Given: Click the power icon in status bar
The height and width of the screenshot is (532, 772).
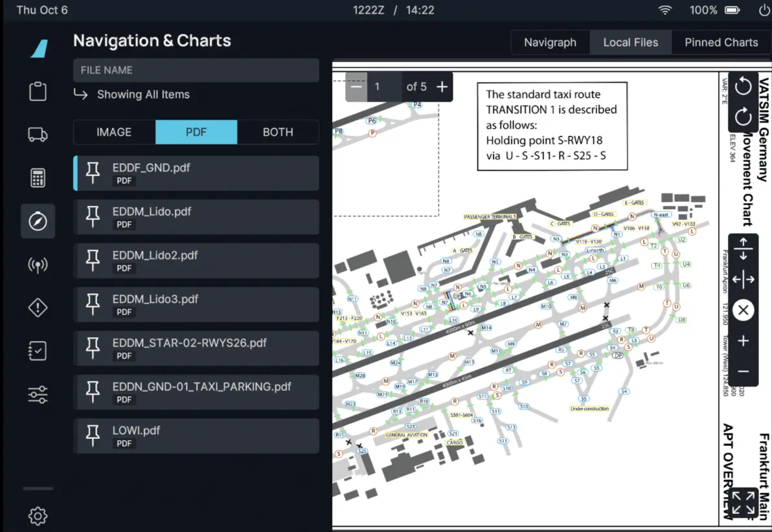Looking at the screenshot, I should 764,10.
